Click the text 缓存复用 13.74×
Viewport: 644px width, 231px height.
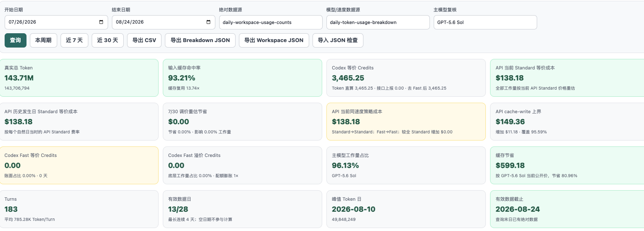pos(184,88)
